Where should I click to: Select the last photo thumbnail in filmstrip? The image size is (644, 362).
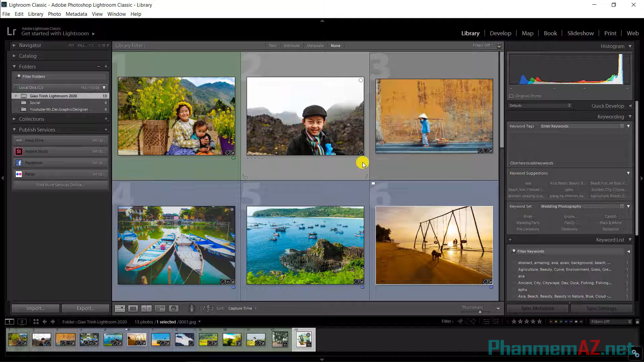coord(303,339)
